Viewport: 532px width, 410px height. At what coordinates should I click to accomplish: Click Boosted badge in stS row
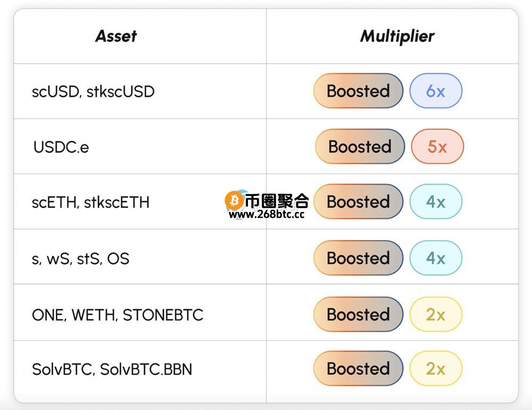coord(358,258)
